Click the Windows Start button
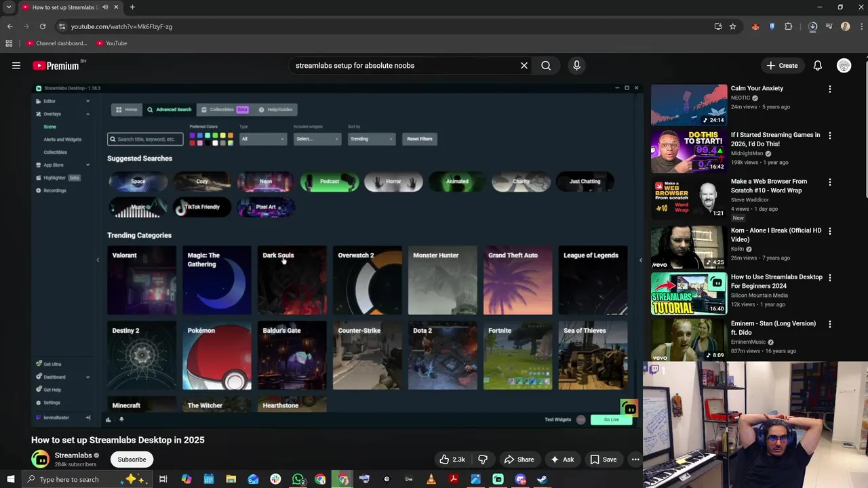 pyautogui.click(x=10, y=479)
